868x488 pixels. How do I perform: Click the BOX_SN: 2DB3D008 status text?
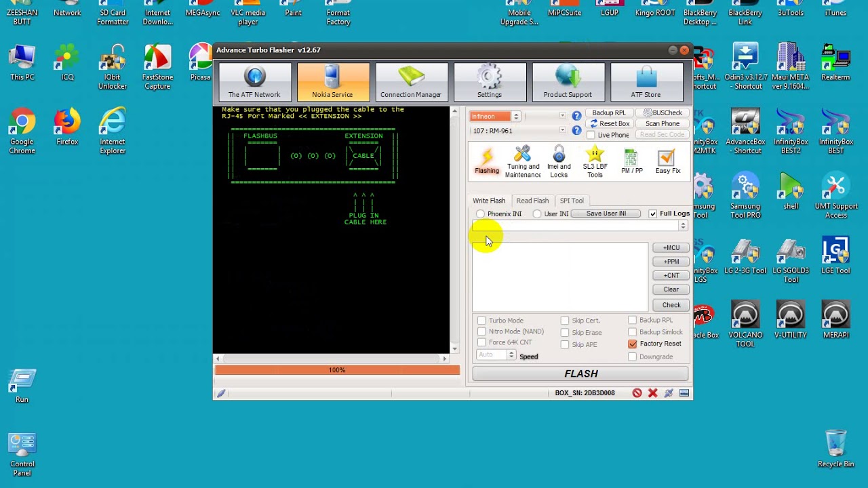[x=585, y=393]
